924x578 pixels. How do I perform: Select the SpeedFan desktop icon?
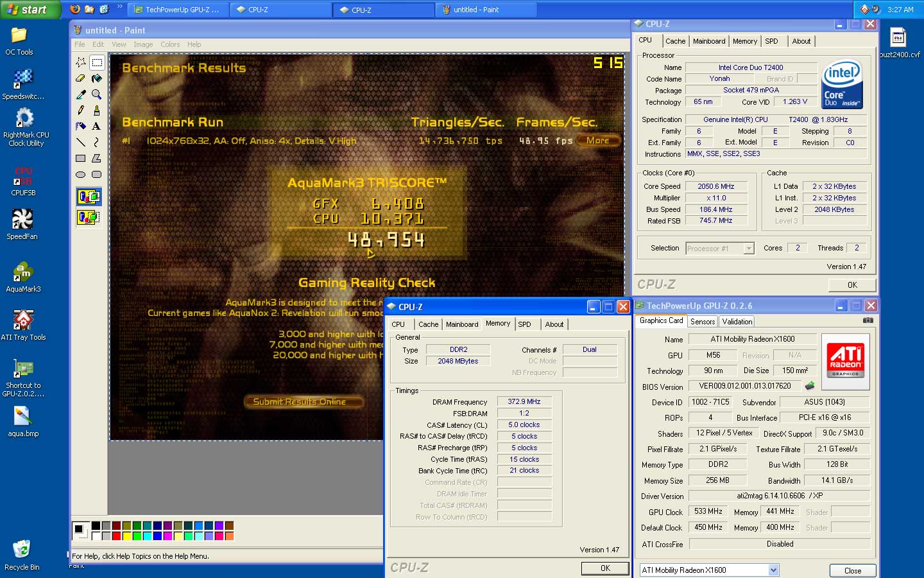(x=22, y=225)
